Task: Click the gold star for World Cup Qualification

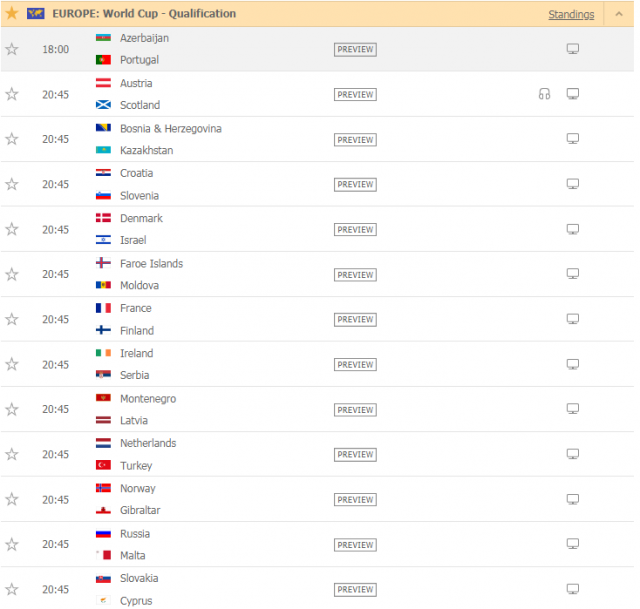Action: 12,13
